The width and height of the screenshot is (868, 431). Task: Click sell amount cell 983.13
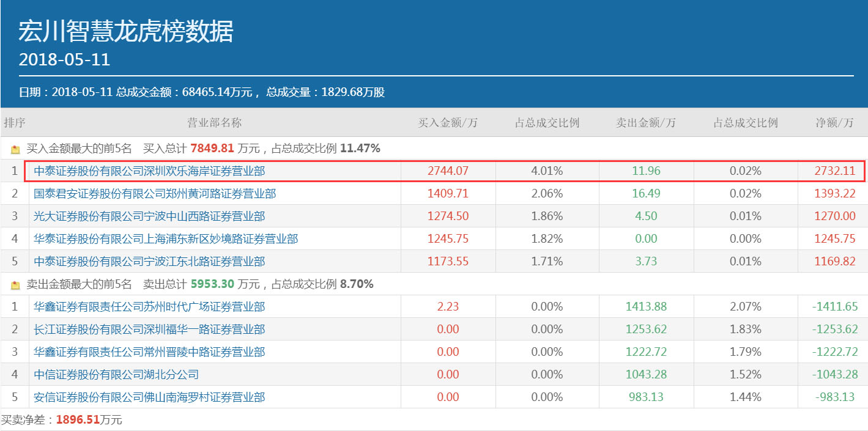(646, 397)
